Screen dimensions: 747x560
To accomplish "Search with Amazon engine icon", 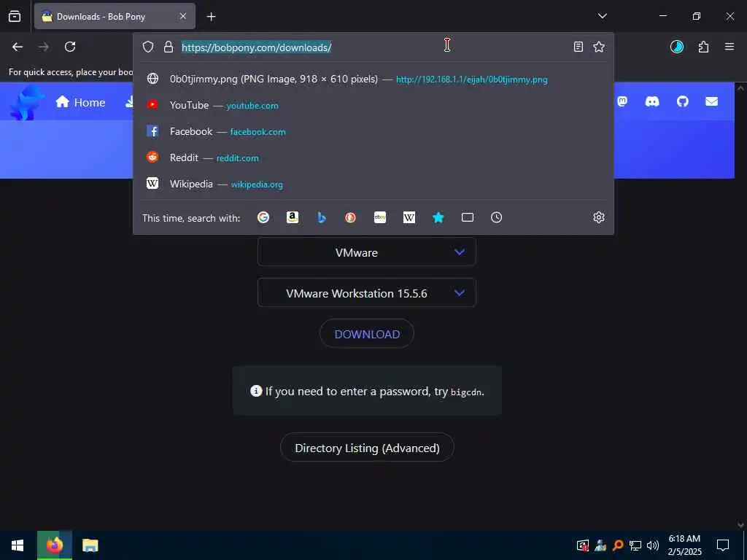I will pyautogui.click(x=293, y=217).
